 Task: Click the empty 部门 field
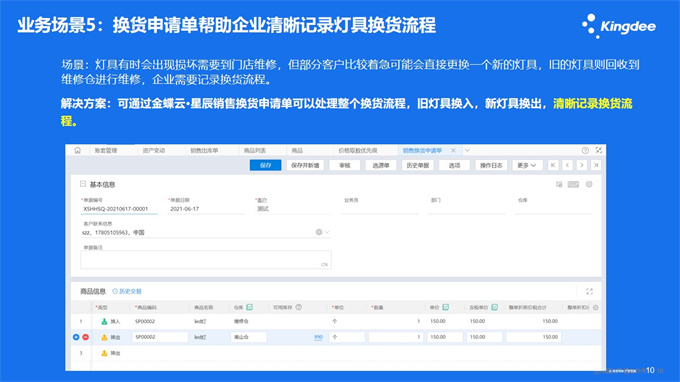click(x=467, y=209)
